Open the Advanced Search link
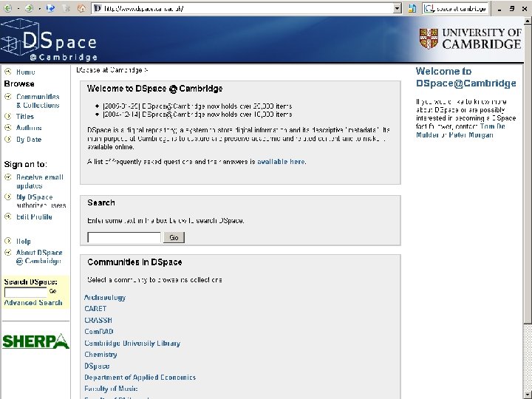The height and width of the screenshot is (399, 532). (33, 303)
